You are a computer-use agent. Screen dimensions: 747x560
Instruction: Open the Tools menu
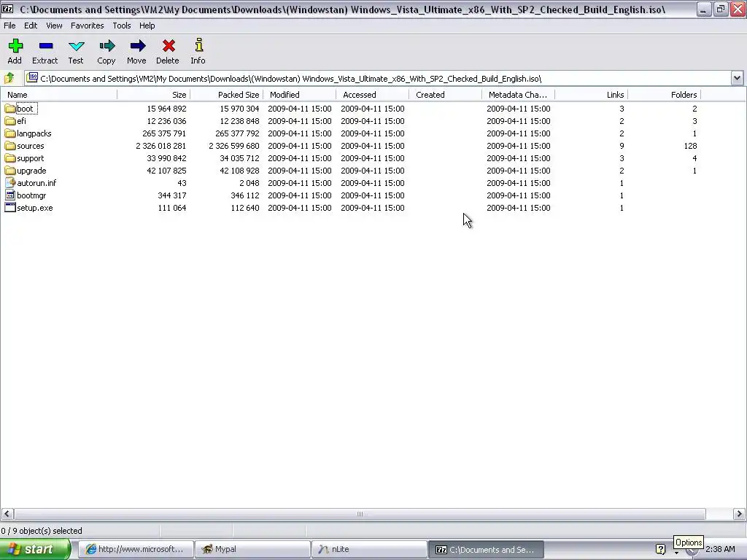[122, 26]
